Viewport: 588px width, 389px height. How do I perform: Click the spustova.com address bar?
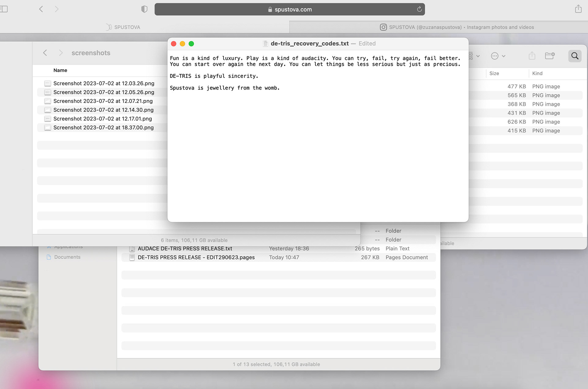coord(289,9)
